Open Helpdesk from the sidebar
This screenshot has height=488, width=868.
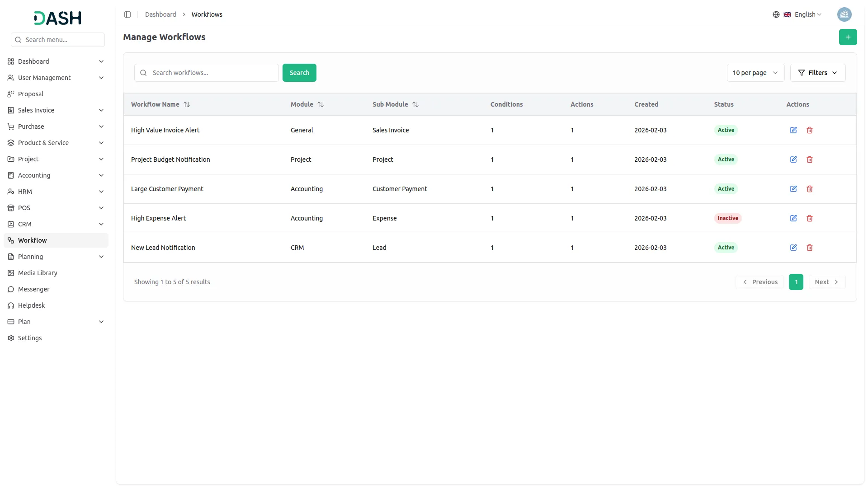(x=31, y=305)
